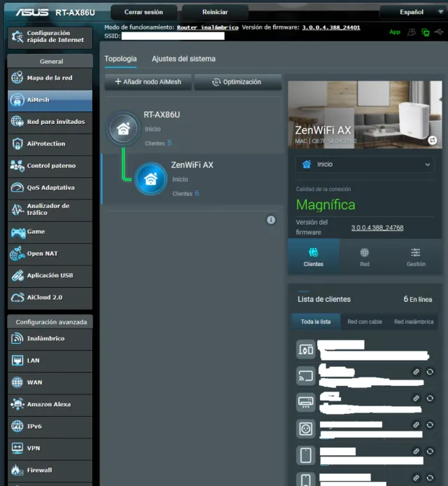Select the ZenWiFi AX node icon
This screenshot has width=448, height=486.
click(x=150, y=178)
